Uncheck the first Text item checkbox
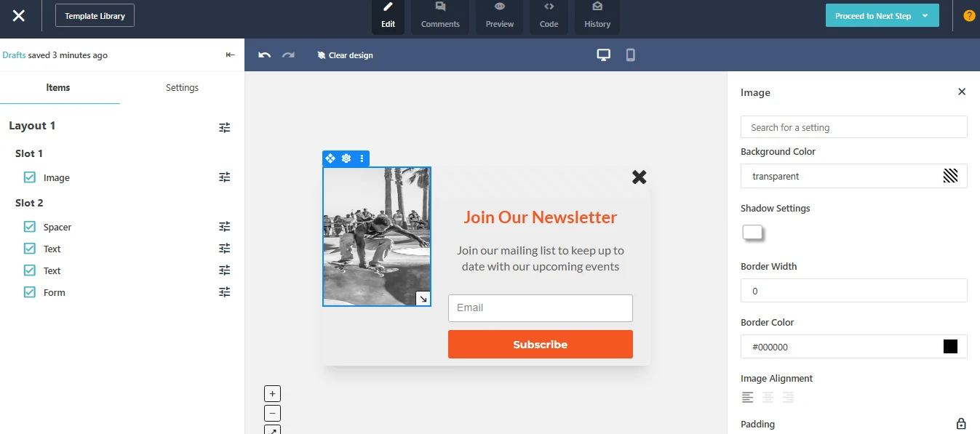The image size is (980, 434). (x=30, y=249)
